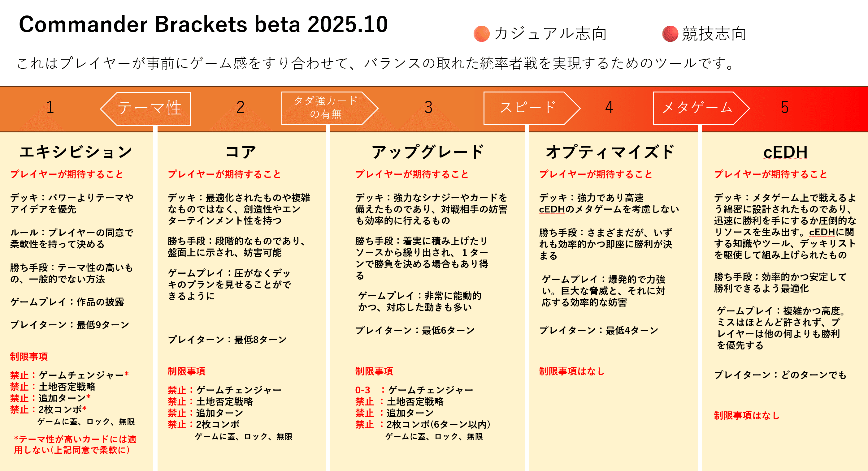Click the アップグレード column heading
This screenshot has height=471, width=868.
(428, 152)
